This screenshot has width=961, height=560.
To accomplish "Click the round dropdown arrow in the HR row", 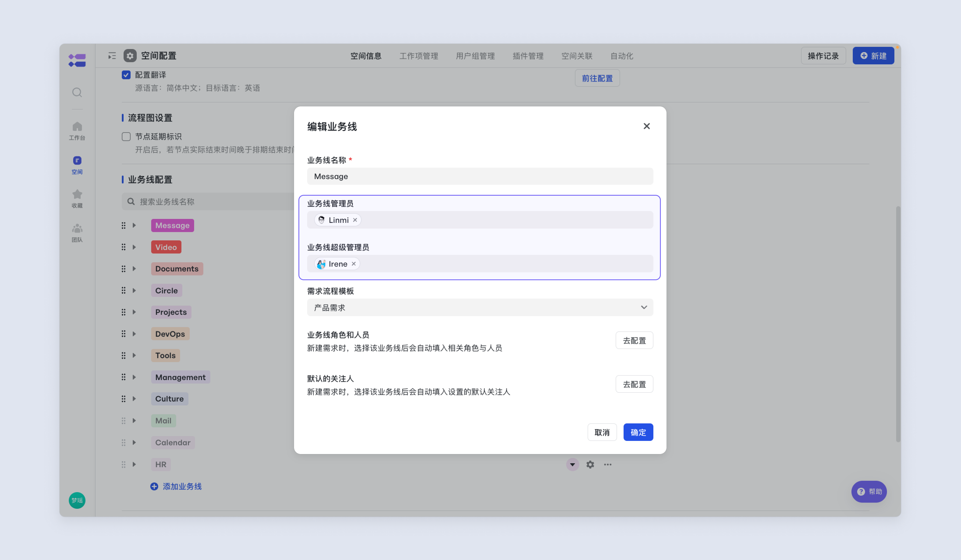I will 572,464.
